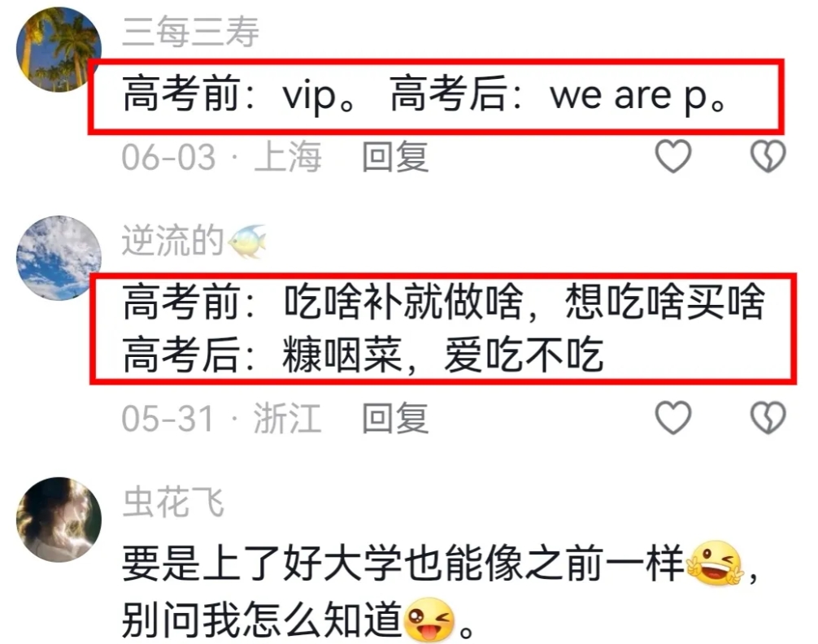Reply to the 05-31 浙江 comment
This screenshot has height=644, width=818.
[395, 418]
